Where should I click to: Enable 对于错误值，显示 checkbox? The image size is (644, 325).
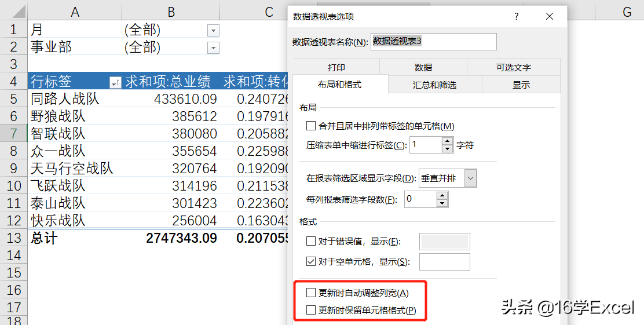click(x=311, y=241)
